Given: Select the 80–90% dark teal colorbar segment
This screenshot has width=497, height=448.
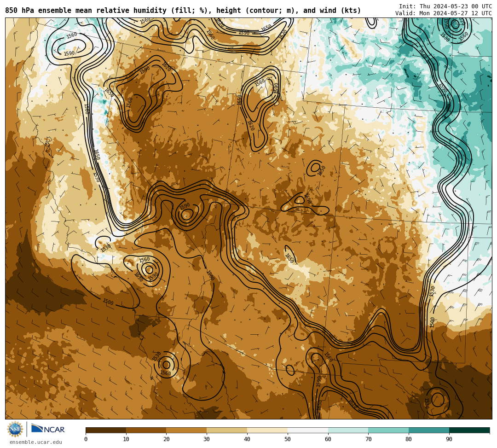Looking at the screenshot, I should tap(429, 430).
